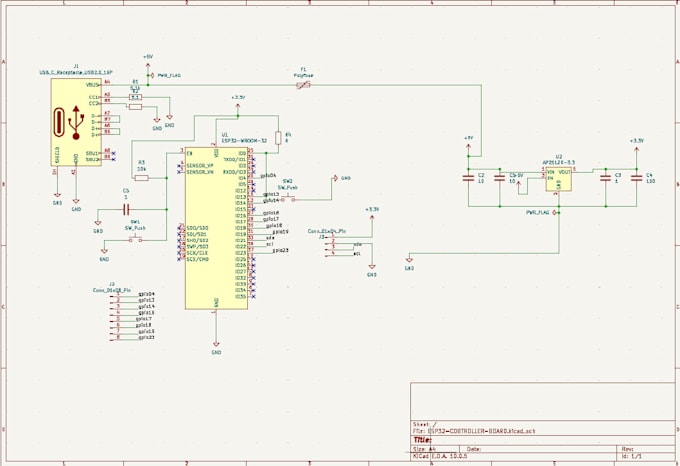The height and width of the screenshot is (466, 680).
Task: Click the KiCad E.D.A. version text
Action: [x=440, y=456]
